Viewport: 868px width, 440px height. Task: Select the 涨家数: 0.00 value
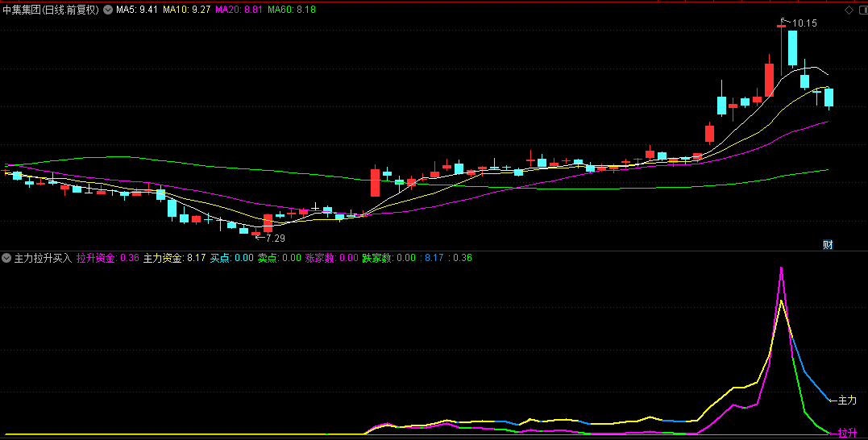332,258
